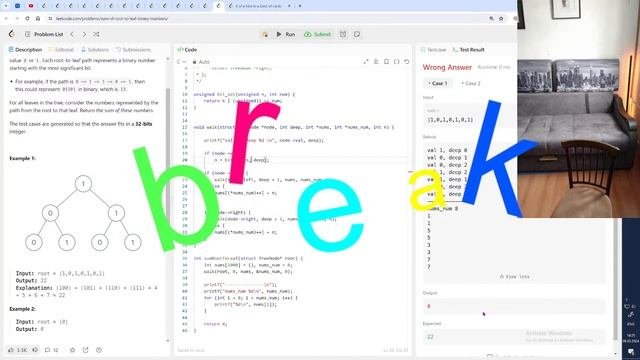This screenshot has width=640, height=360.
Task: Click the test result panel scrollbar
Action: 616,278
